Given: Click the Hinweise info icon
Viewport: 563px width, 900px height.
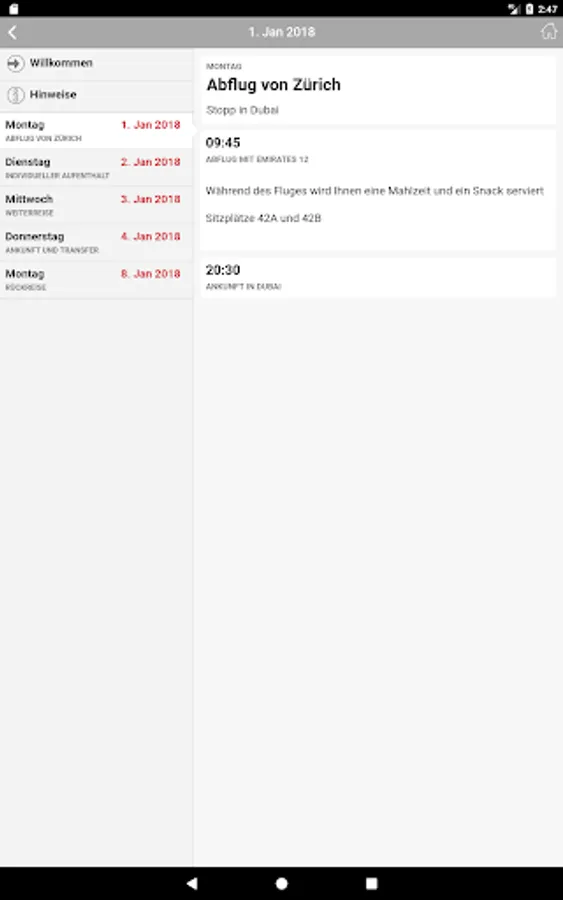Looking at the screenshot, I should [15, 95].
